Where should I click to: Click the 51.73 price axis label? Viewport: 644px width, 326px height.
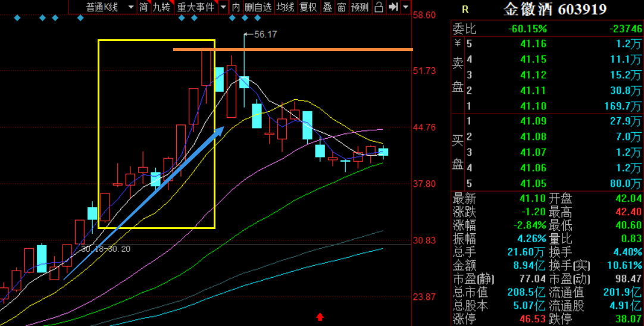pyautogui.click(x=425, y=71)
